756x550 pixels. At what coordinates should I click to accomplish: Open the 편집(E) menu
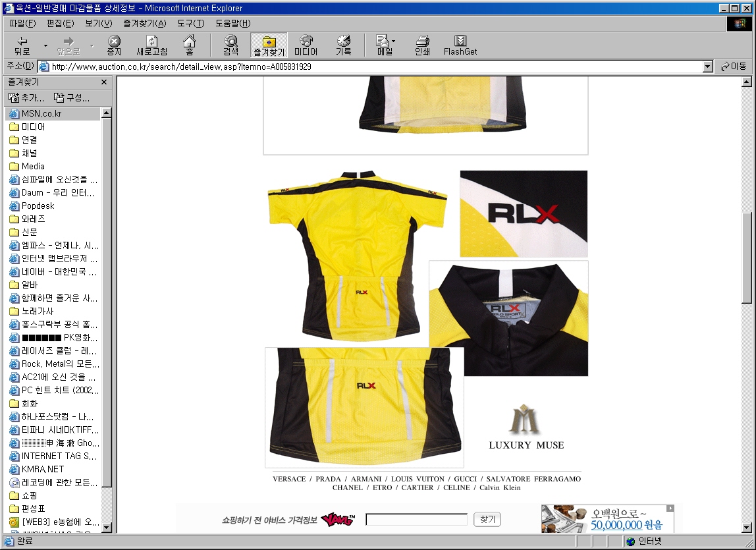[x=61, y=23]
